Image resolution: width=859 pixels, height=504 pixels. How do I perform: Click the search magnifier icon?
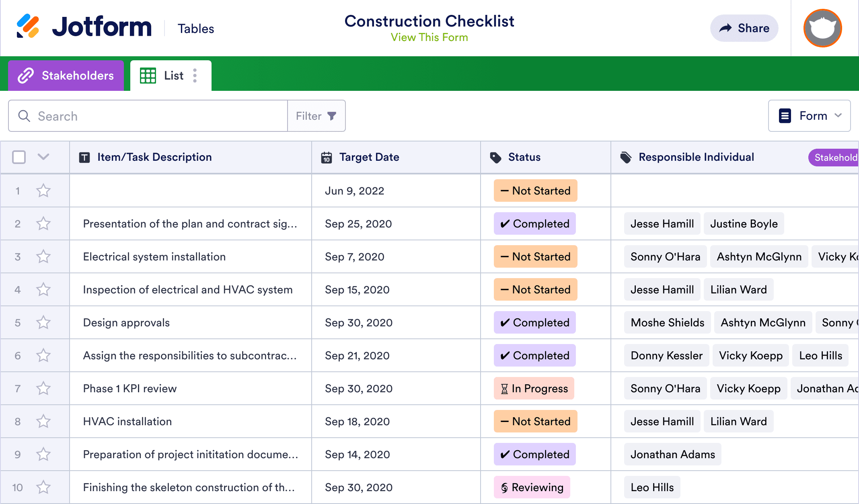24,116
